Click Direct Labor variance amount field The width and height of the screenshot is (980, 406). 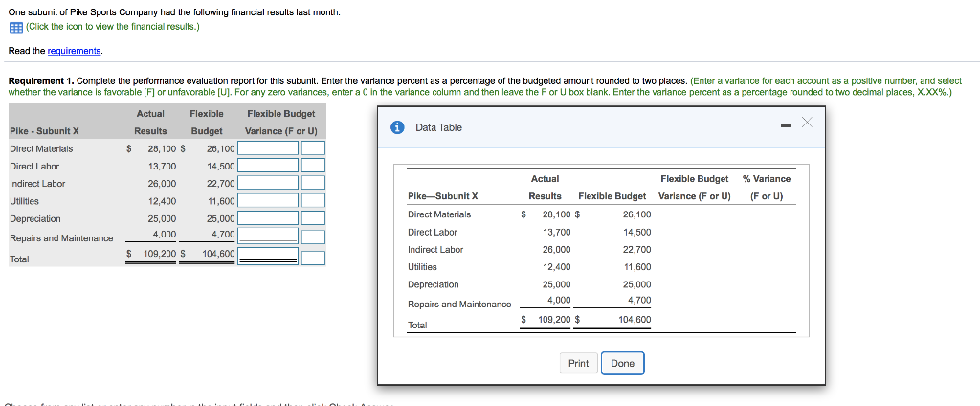(x=268, y=167)
